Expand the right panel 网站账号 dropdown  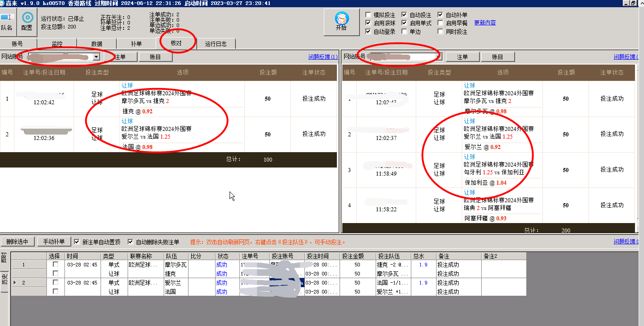(438, 57)
